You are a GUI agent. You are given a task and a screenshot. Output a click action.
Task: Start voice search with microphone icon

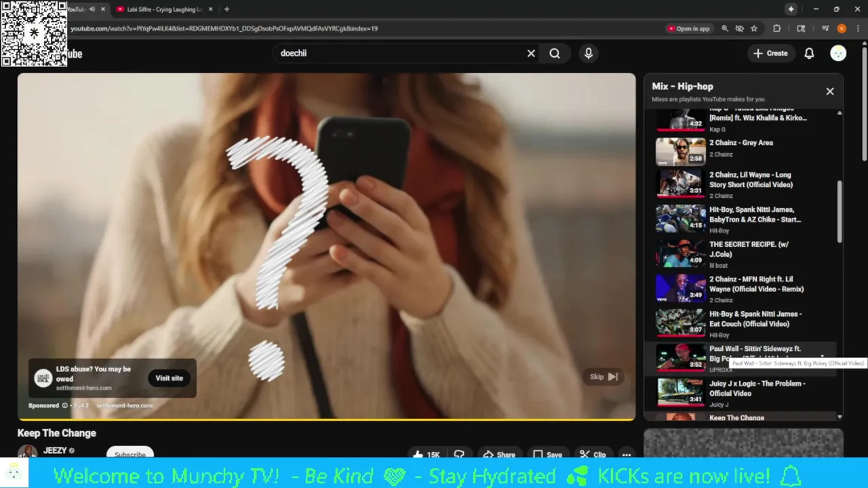pyautogui.click(x=589, y=54)
